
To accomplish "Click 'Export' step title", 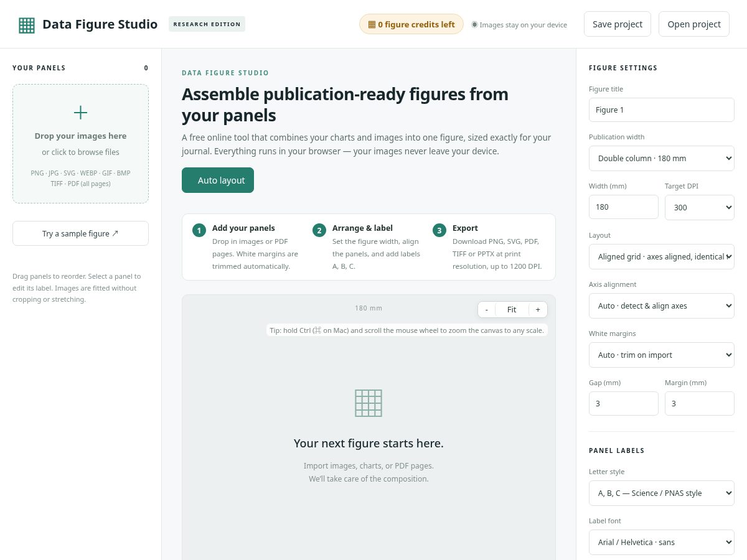I will pos(465,228).
